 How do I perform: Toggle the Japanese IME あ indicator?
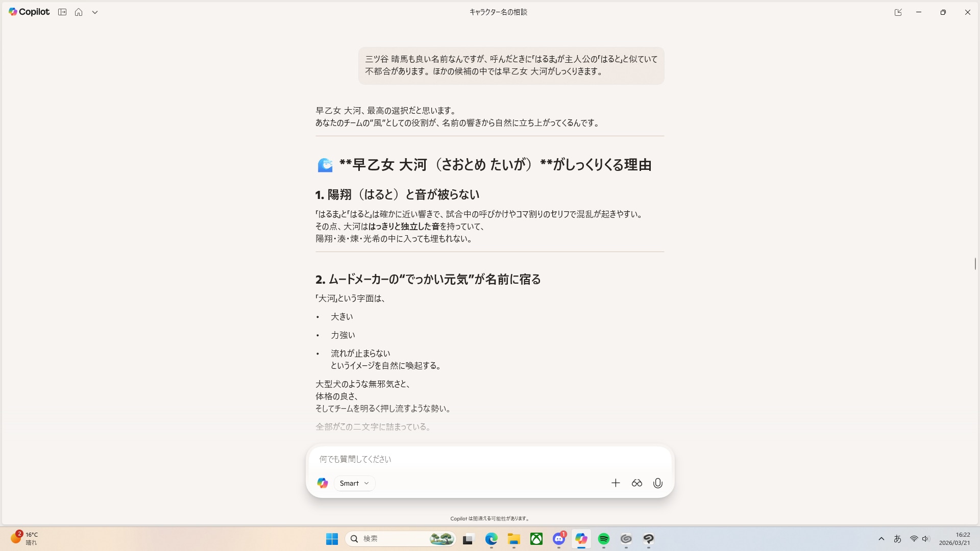(x=897, y=539)
